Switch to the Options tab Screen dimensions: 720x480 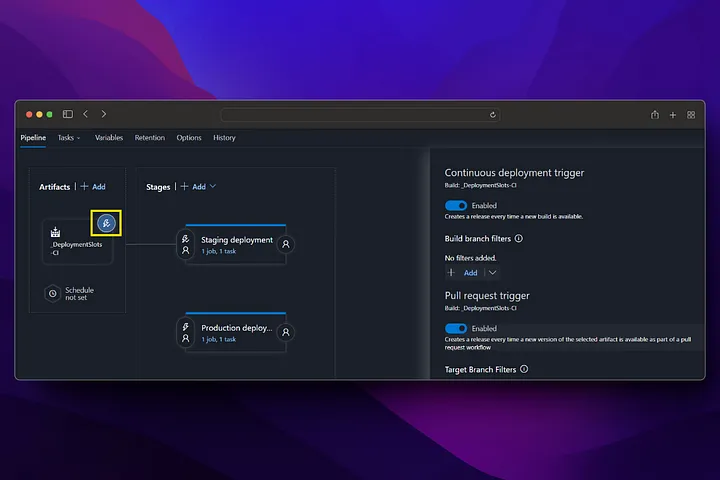189,138
